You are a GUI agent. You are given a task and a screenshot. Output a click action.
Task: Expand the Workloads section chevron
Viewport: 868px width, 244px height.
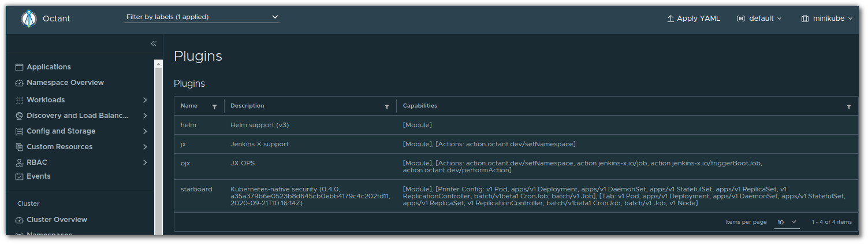click(145, 100)
